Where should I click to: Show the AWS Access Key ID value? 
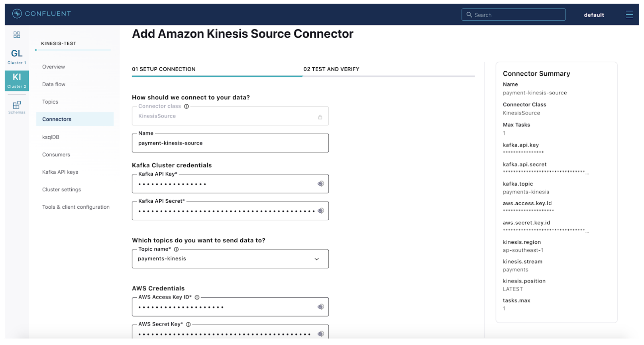coord(320,307)
